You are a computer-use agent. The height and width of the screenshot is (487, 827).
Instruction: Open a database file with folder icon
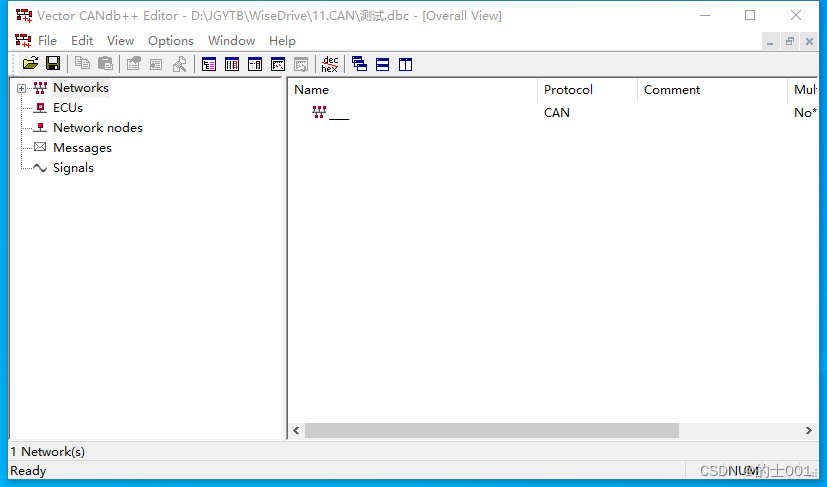tap(31, 64)
